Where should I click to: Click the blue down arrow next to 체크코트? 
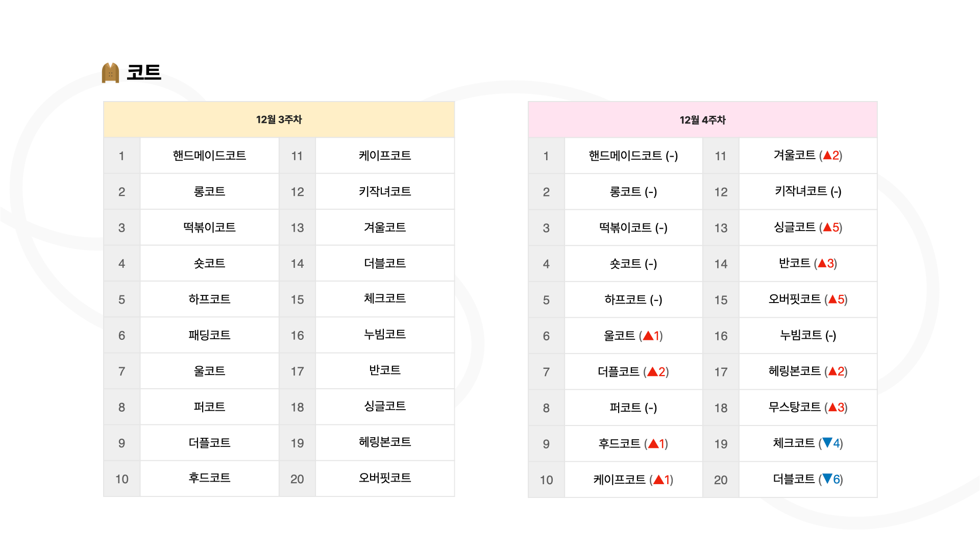[827, 443]
